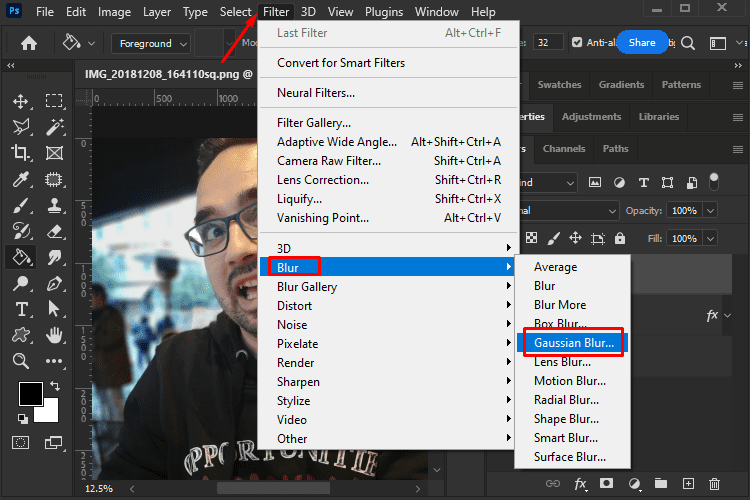Delete layer with trash icon

(715, 484)
